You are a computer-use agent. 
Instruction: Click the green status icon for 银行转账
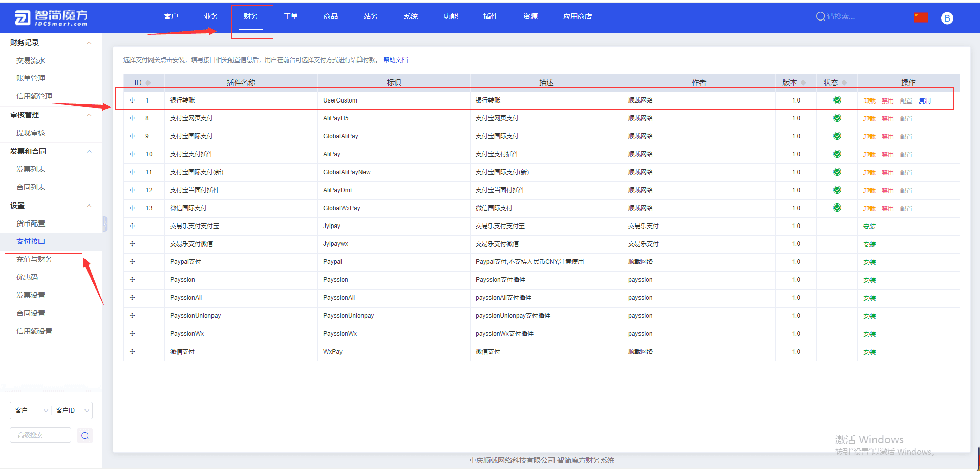tap(837, 100)
